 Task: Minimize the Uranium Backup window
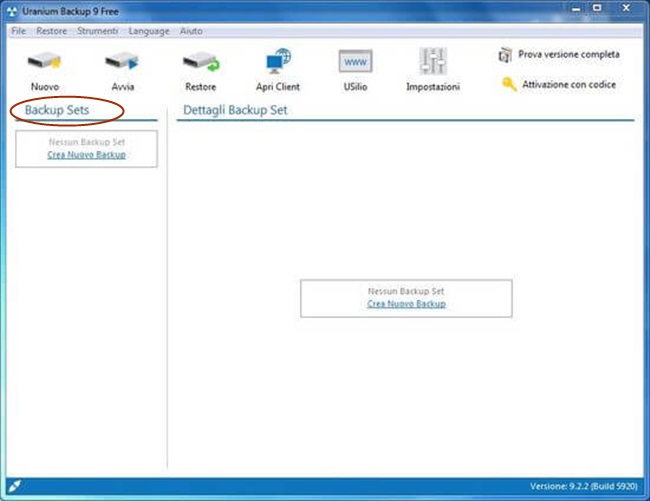point(576,8)
